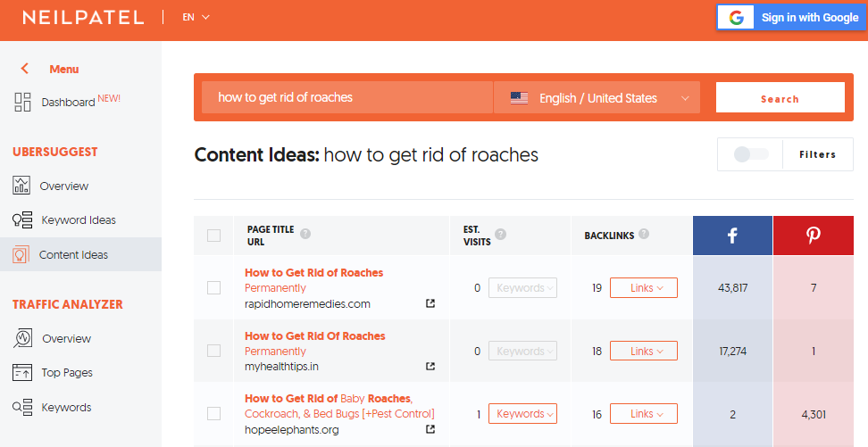
Task: Click the keyword search input field
Action: coord(347,98)
